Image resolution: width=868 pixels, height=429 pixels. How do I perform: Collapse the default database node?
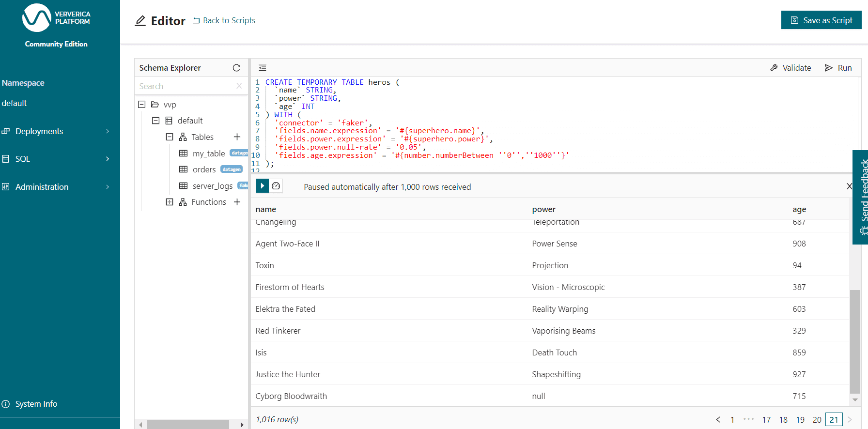point(155,121)
